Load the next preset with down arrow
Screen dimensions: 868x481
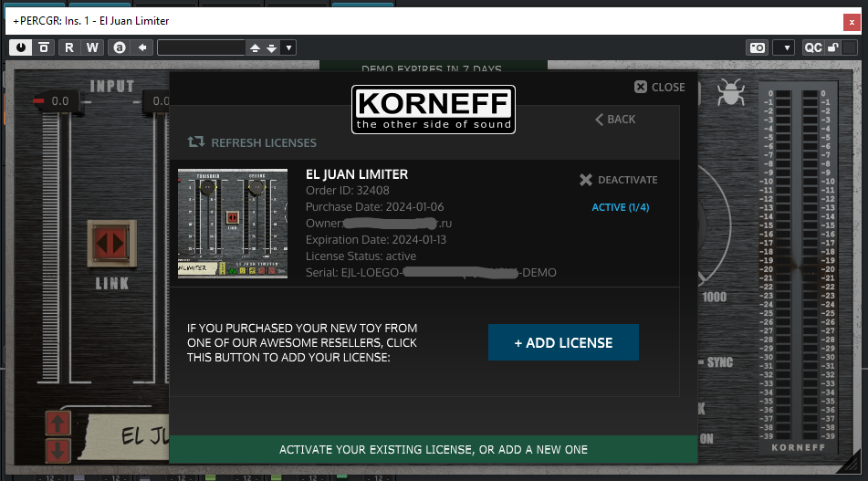tap(271, 48)
